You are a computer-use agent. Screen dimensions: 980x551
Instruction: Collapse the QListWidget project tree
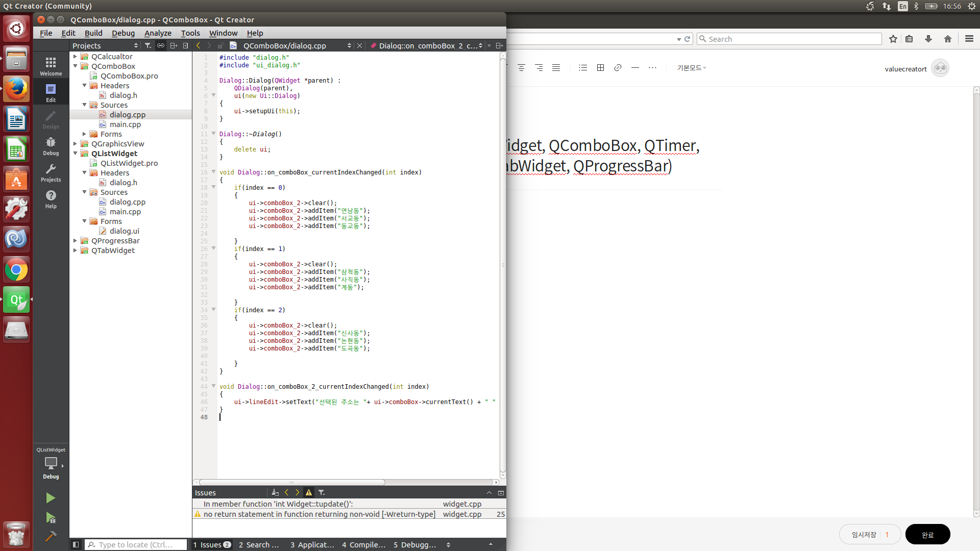[x=75, y=153]
